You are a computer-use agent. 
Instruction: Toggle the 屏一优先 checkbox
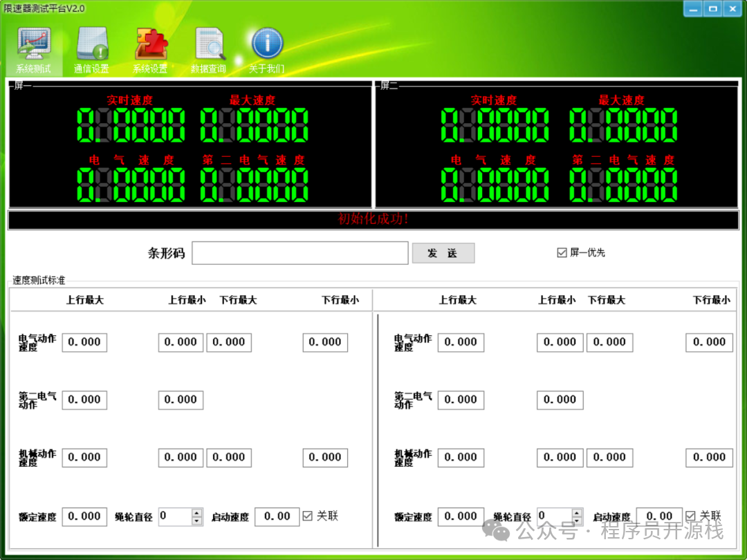click(562, 253)
